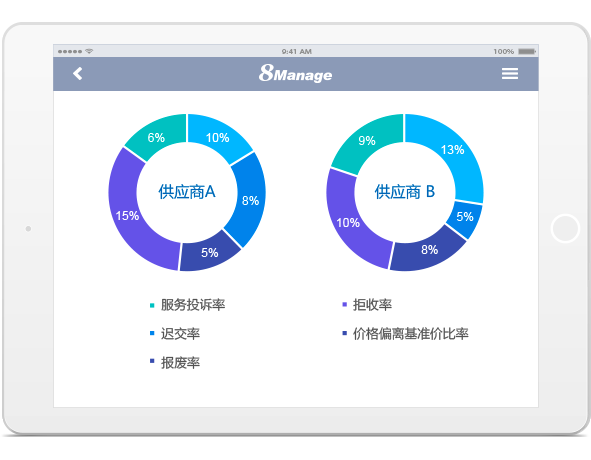591x460 pixels.
Task: Select the 15% segment of 供应商A chart
Action: pos(127,216)
